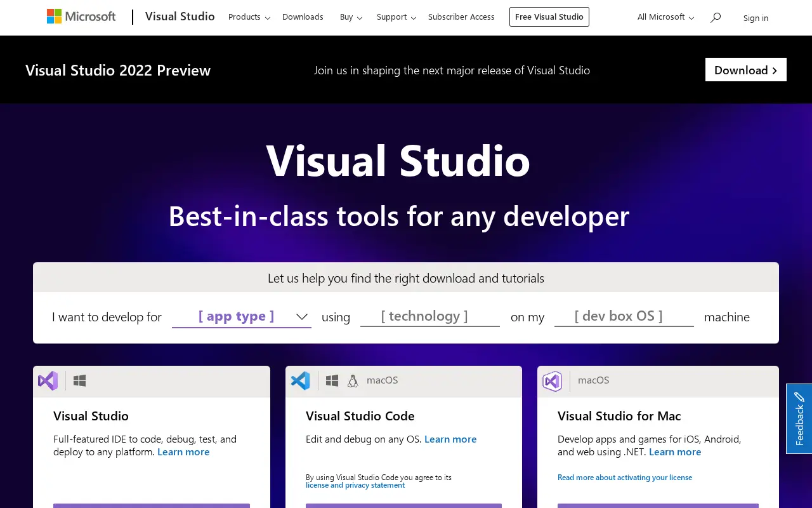Screen dimensions: 812x508
Task: Click the Visual Studio 2022 Preview banner title
Action: point(118,70)
